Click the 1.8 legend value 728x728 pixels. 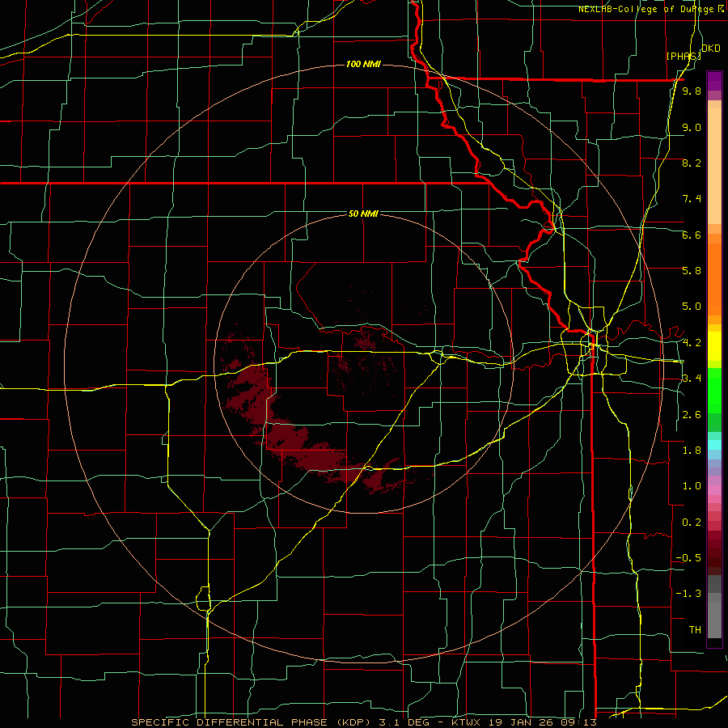692,451
